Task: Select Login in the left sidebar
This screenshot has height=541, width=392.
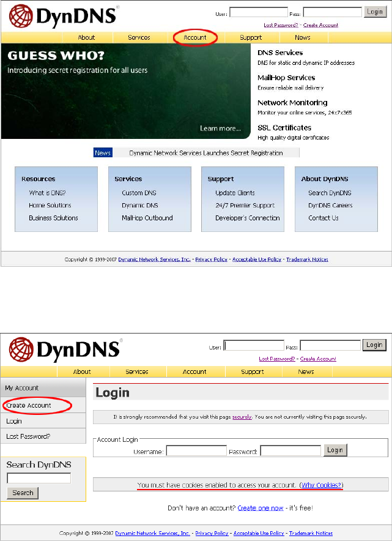Action: coord(43,421)
